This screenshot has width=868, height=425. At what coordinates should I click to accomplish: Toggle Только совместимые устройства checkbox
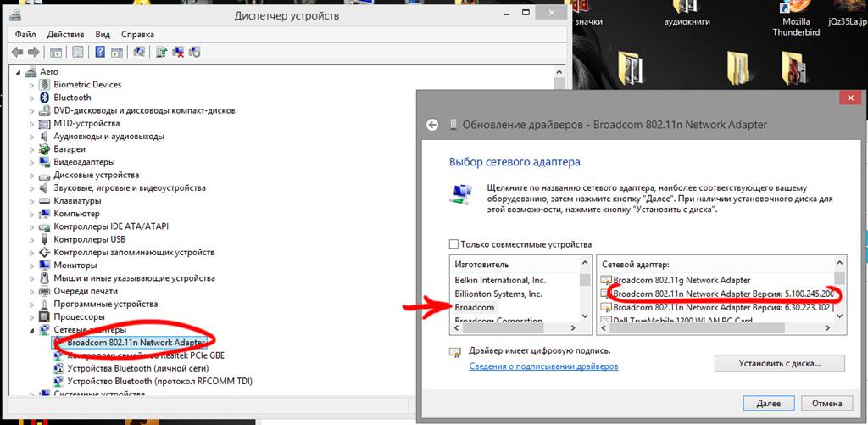point(454,244)
